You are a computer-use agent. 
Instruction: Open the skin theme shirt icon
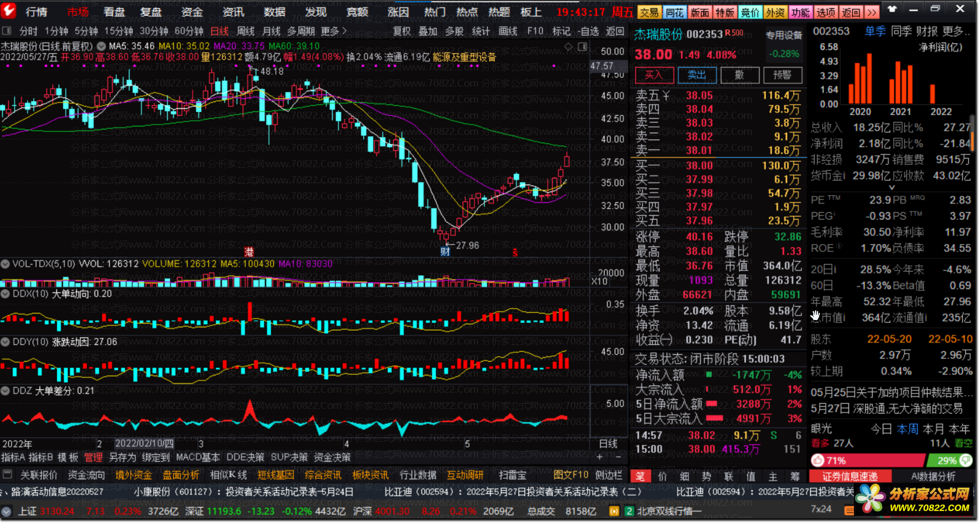(x=892, y=9)
